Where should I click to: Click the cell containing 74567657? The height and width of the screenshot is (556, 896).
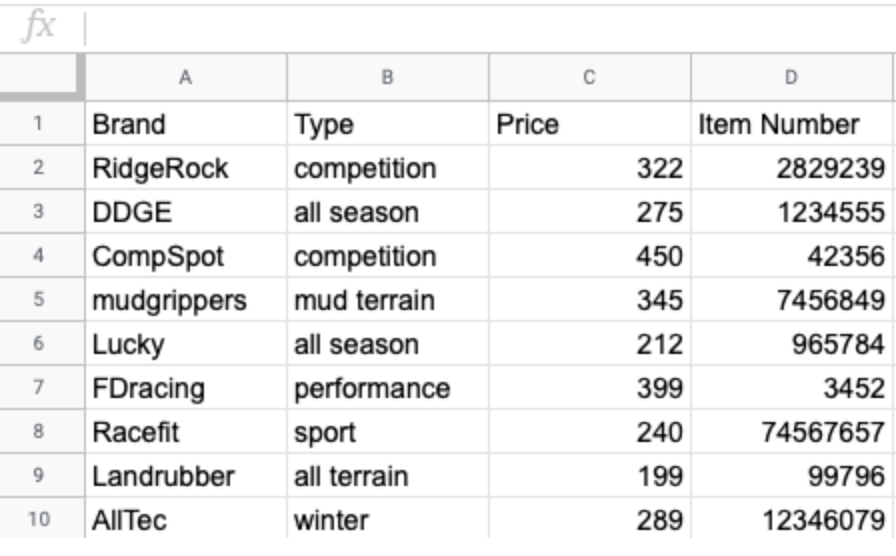[x=792, y=432]
